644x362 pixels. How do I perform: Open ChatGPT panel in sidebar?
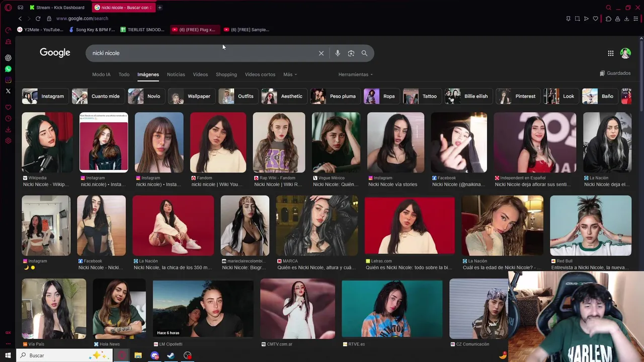point(8,58)
